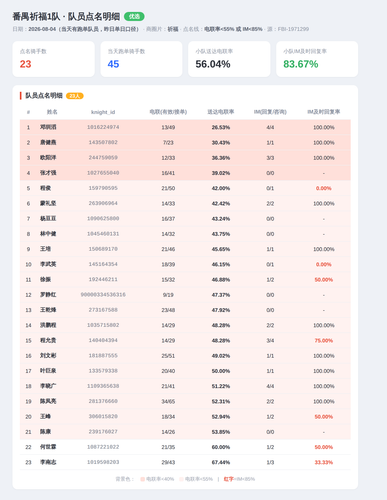Select knight_id 143507802

[103, 142]
